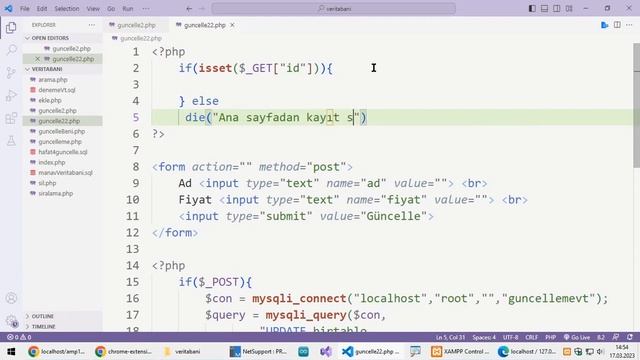Open editor more actions ellipsis
640x360 pixels.
629,25
